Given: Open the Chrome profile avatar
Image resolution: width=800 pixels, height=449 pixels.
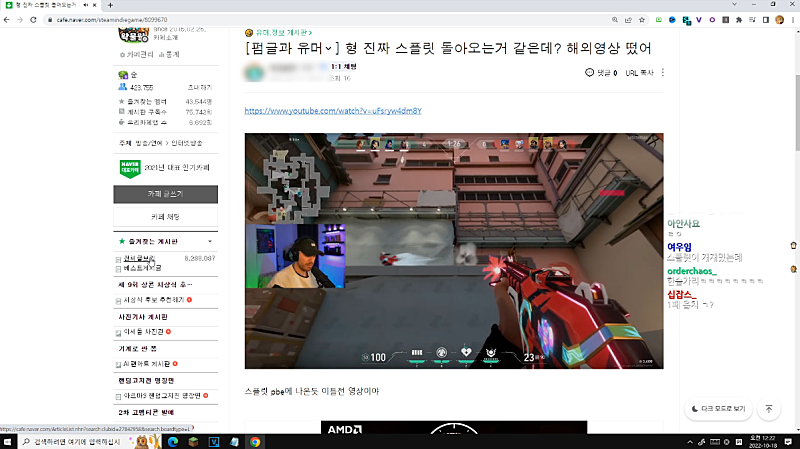Looking at the screenshot, I should (x=779, y=20).
